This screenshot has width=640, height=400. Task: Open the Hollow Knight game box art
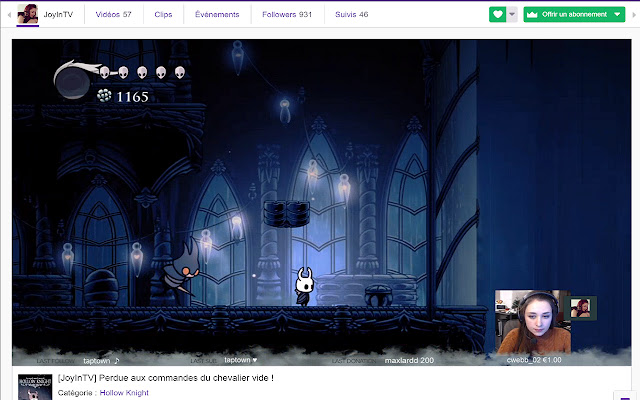click(x=35, y=387)
